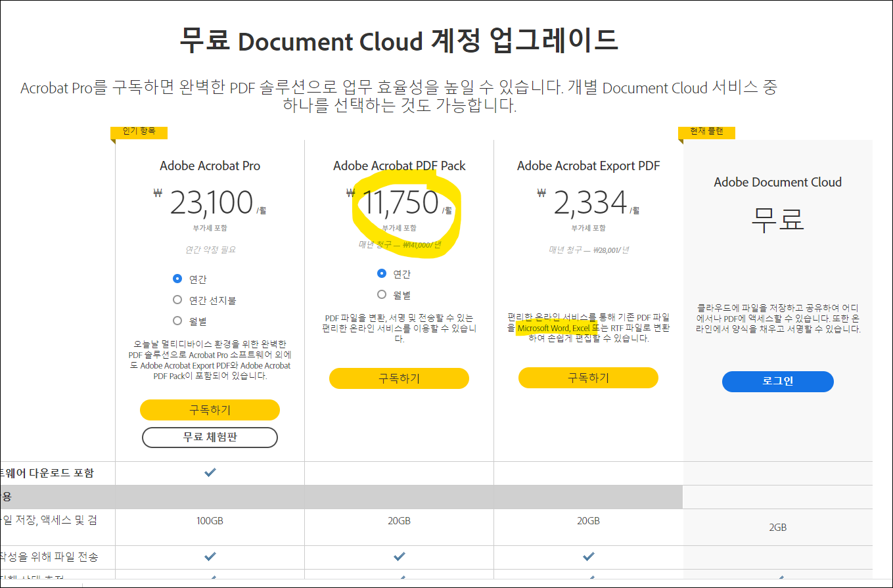Click the yellow 현재 플랜 badge
Image resolution: width=893 pixels, height=588 pixels.
click(706, 131)
